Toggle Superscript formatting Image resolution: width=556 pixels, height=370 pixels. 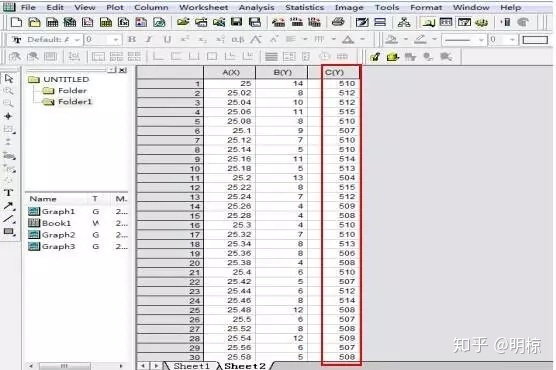185,39
